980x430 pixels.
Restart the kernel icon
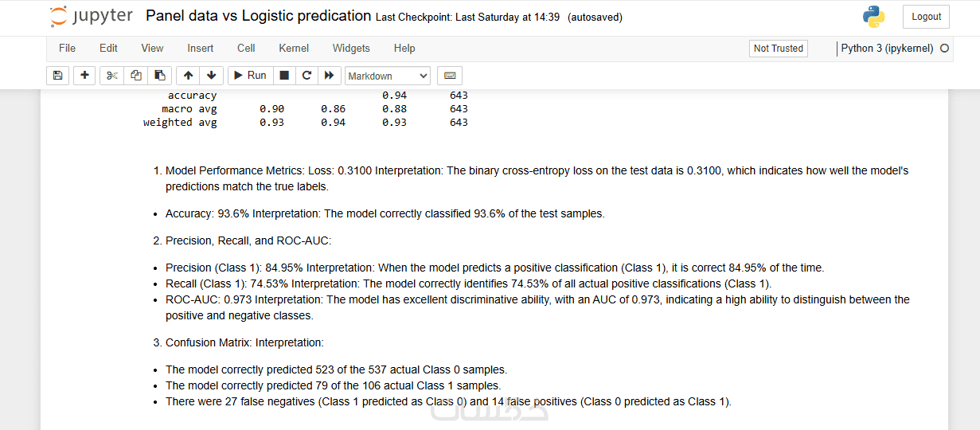(306, 76)
